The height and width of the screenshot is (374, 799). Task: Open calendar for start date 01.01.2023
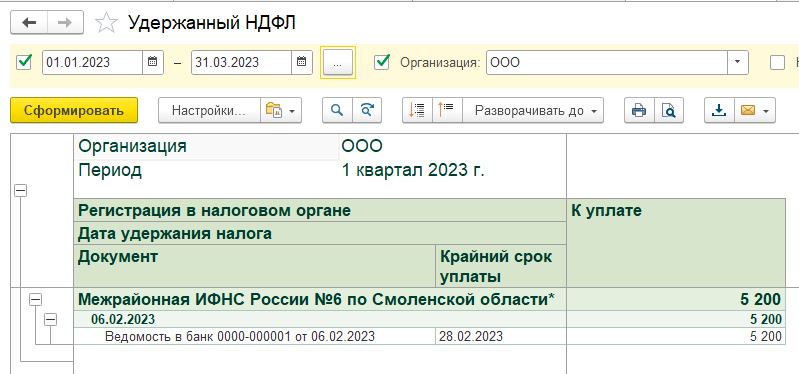click(x=152, y=62)
